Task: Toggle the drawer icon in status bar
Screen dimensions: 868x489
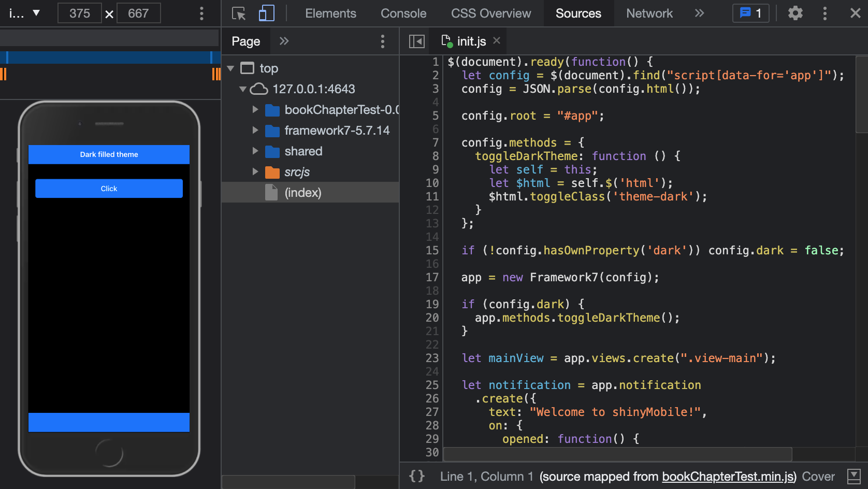Action: point(853,477)
